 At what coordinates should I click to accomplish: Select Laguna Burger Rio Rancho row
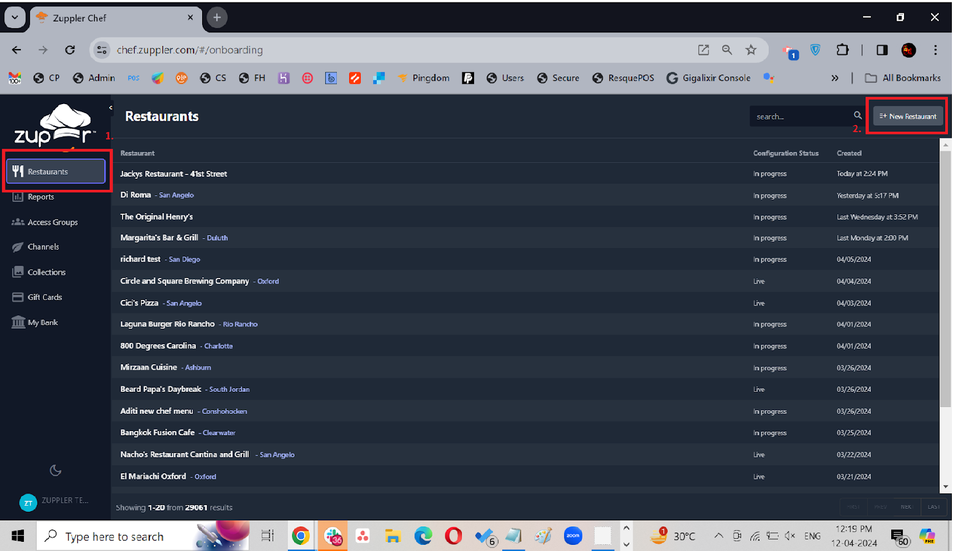525,324
